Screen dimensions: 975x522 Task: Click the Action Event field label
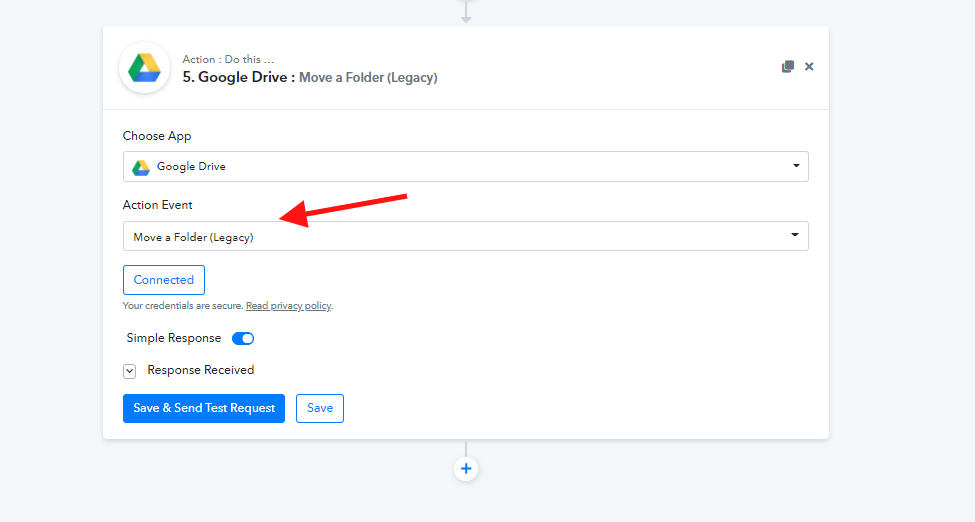(x=157, y=205)
